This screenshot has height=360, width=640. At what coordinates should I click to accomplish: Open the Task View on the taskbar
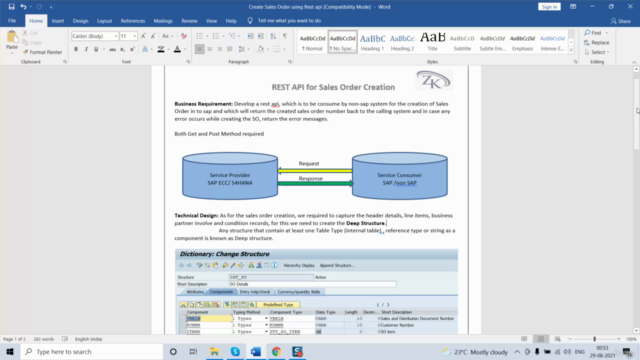[x=193, y=351]
